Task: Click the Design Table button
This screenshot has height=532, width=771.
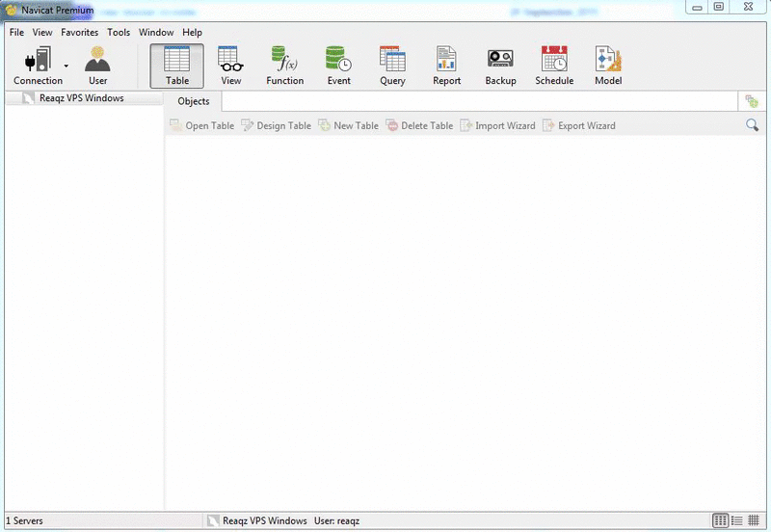Action: click(277, 126)
